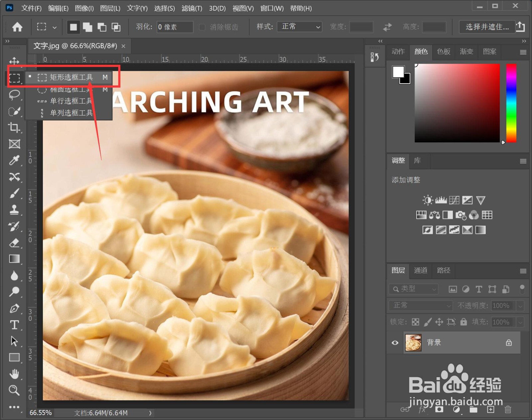Image resolution: width=532 pixels, height=420 pixels.
Task: Open the 调整 panel options menu
Action: click(523, 161)
